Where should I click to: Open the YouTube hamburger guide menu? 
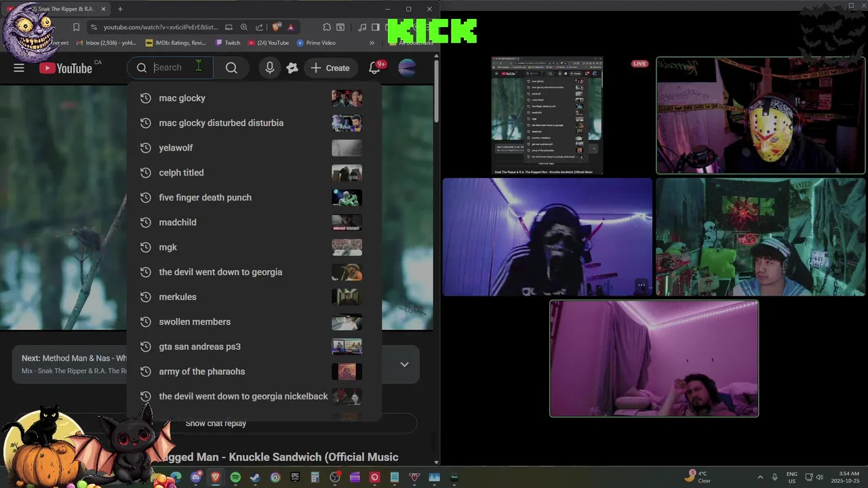pos(19,68)
